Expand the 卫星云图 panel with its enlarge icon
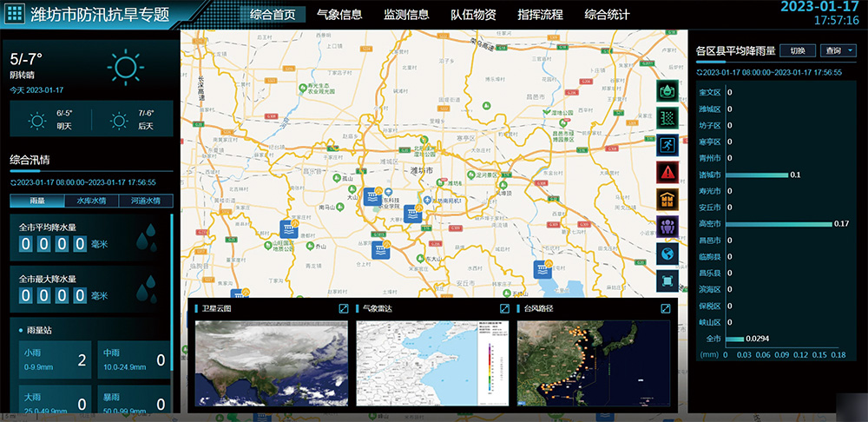868x422 pixels. click(x=343, y=308)
